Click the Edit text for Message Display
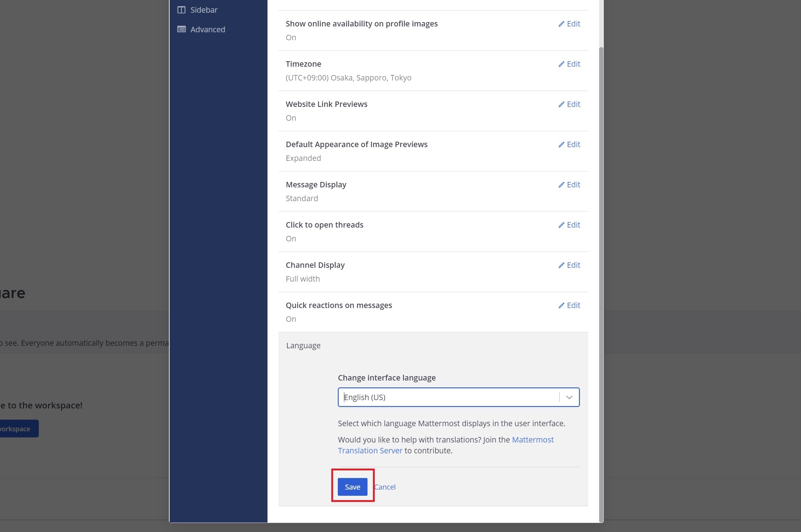Screen dimensions: 801x532 point(573,185)
